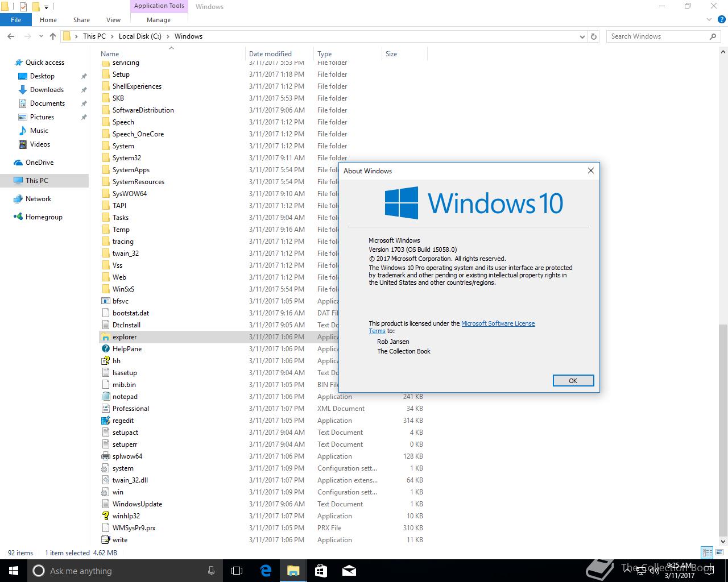The image size is (728, 582).
Task: Click the search magnifier icon
Action: click(713, 36)
